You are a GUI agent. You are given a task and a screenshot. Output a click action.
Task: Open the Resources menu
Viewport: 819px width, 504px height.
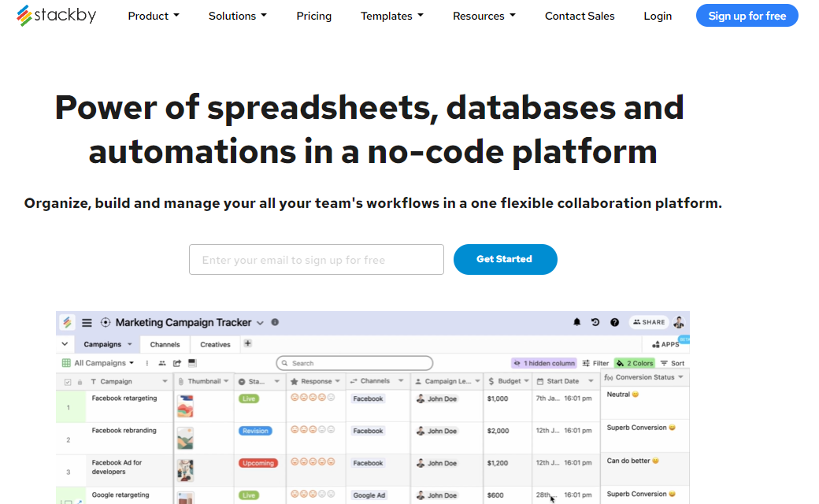tap(484, 17)
